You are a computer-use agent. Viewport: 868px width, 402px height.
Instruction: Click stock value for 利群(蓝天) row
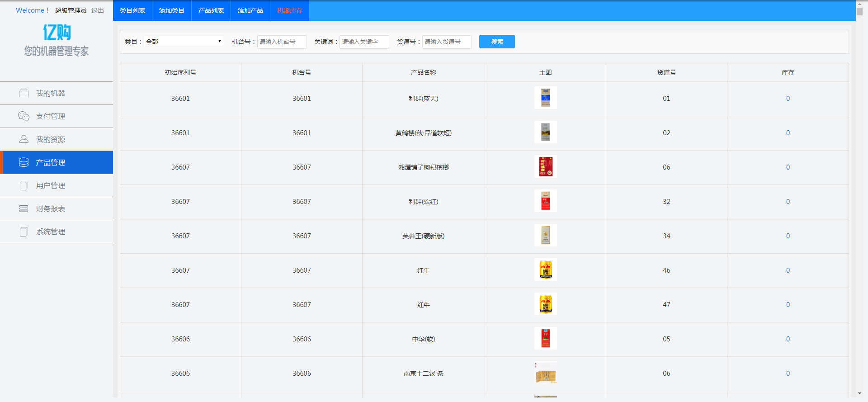tap(788, 99)
